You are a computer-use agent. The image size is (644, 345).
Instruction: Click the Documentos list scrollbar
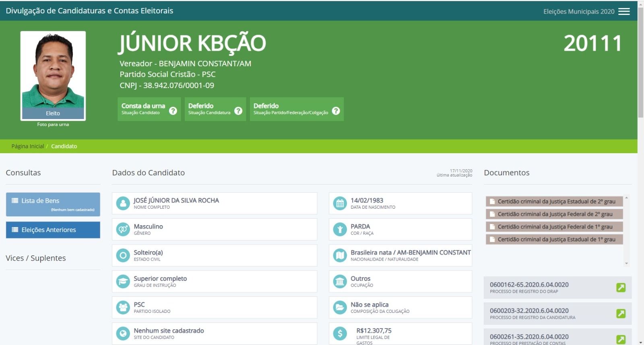626,230
